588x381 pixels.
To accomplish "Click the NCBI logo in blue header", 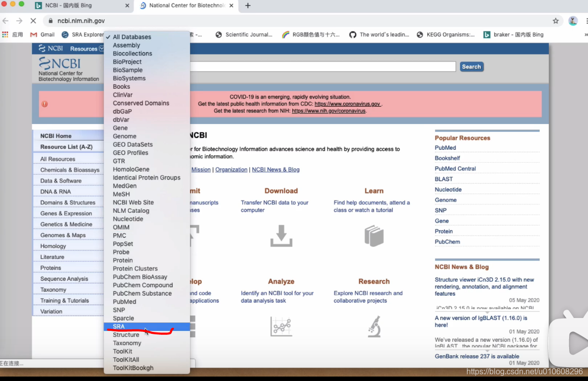I will click(51, 49).
